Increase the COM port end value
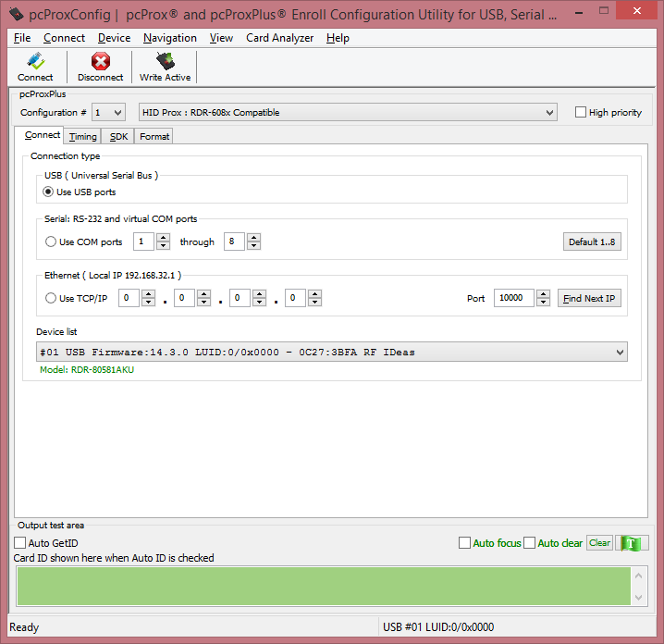 coord(253,237)
